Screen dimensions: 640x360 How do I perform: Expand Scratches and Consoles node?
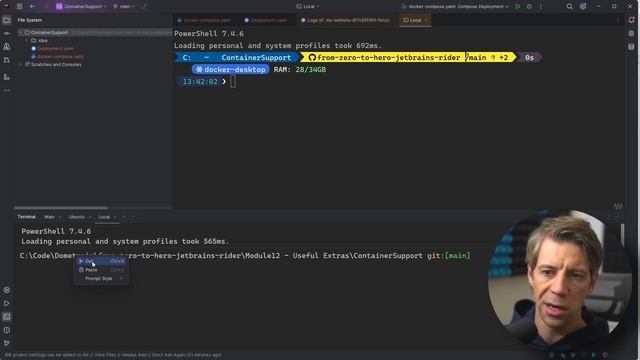20,64
